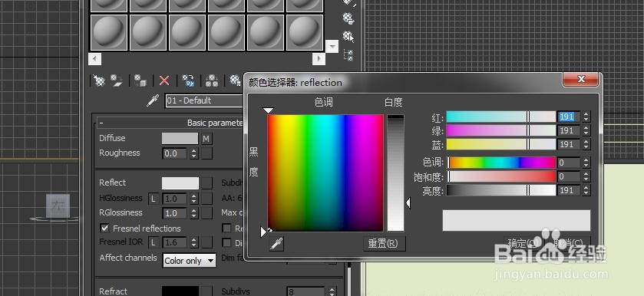Click the 绿 (green) value spinner

coord(586,130)
